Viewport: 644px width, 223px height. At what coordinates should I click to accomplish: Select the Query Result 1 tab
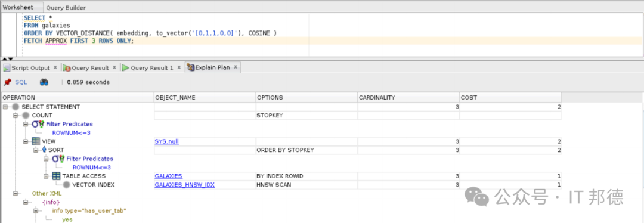click(152, 68)
